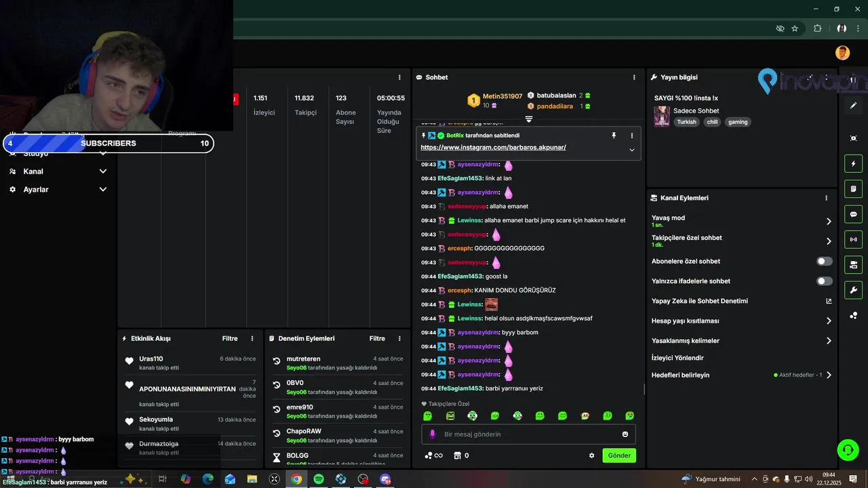Viewport: 868px width, 488px height.
Task: Click the Gönder send button
Action: pos(619,455)
